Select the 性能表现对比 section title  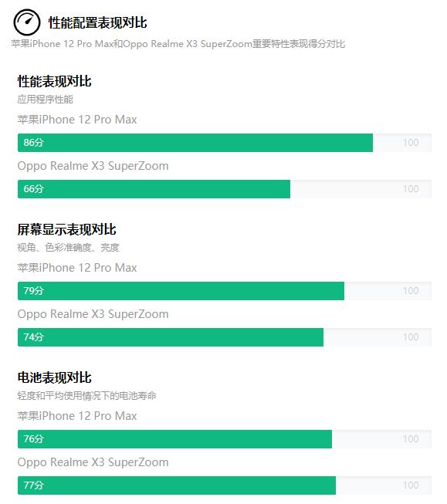pos(54,81)
